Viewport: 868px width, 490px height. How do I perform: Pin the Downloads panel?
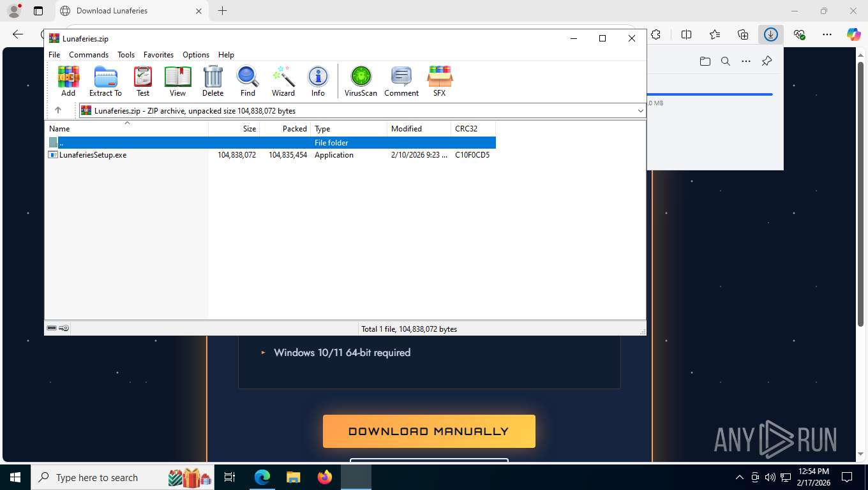coord(767,61)
